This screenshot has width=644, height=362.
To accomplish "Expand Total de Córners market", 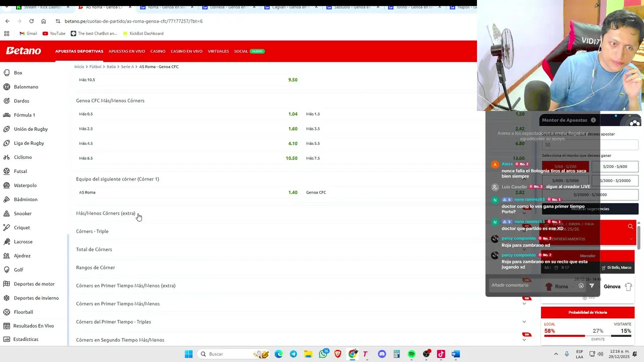I will (x=94, y=249).
